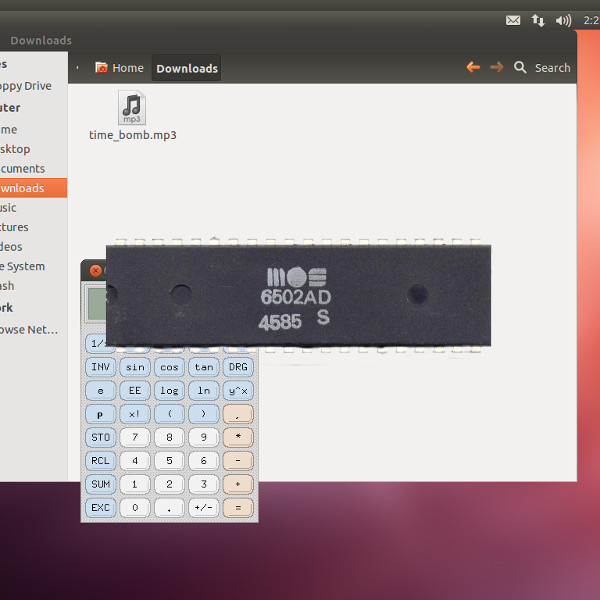Screen dimensions: 600x600
Task: Go forward using the right arrow
Action: (x=496, y=67)
